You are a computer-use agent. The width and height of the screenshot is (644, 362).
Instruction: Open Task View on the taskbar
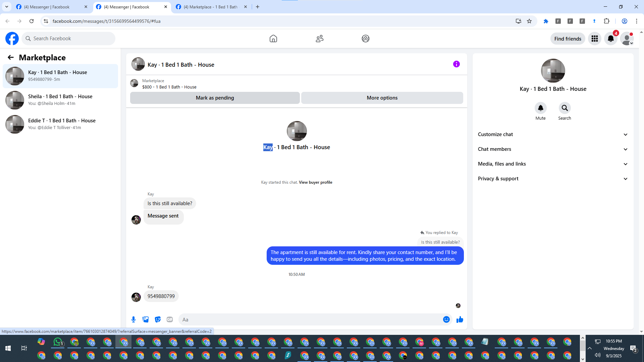(x=24, y=348)
